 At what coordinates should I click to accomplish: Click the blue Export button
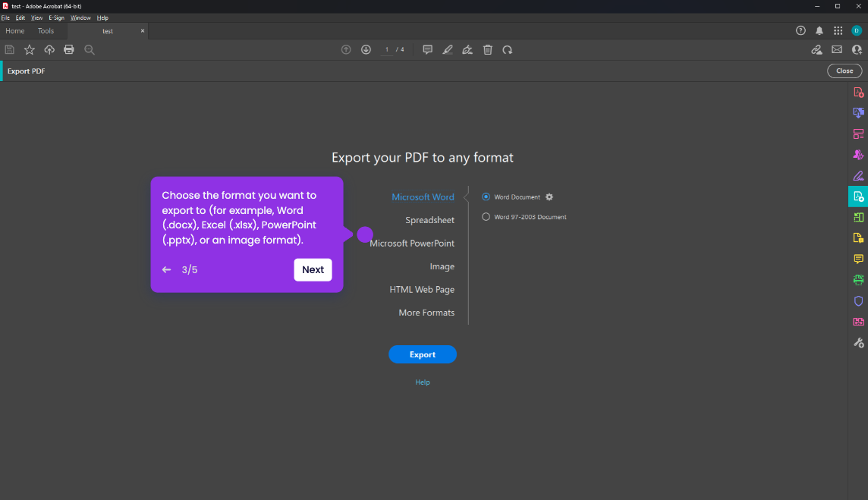tap(423, 354)
